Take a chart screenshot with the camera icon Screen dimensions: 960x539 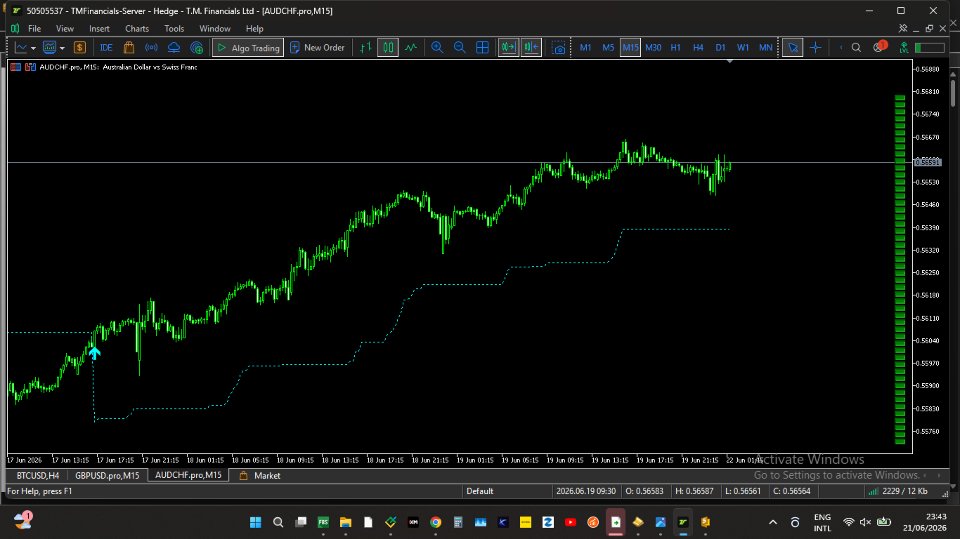(558, 48)
